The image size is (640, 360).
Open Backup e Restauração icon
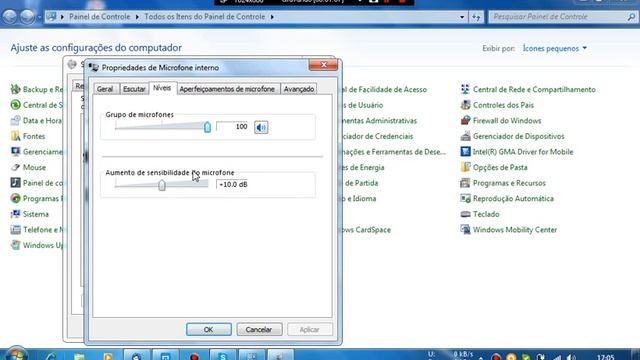tap(16, 89)
